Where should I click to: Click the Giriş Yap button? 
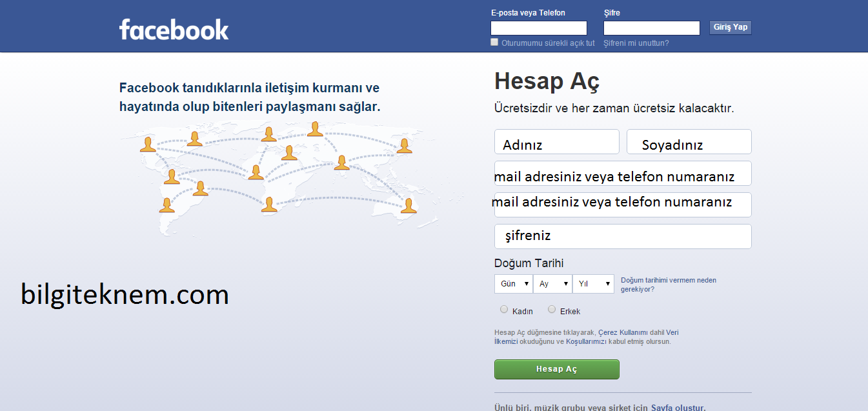click(731, 27)
